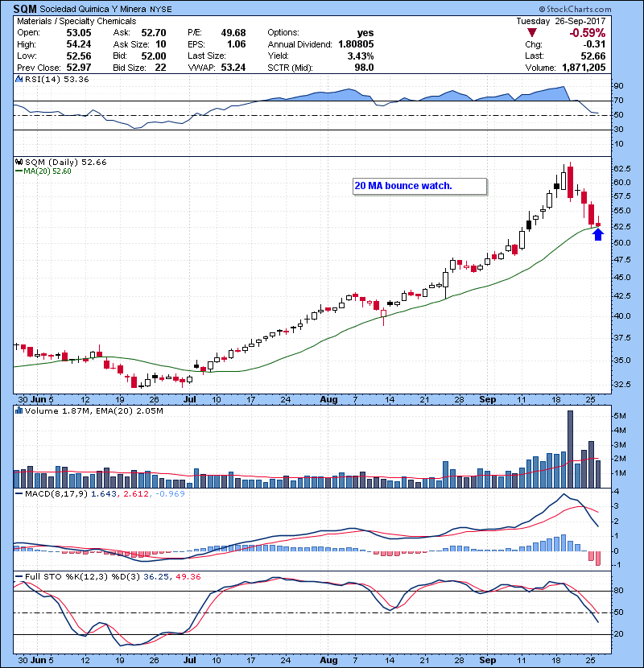
Task: Click the SQM (Daily) 52.66 legend text
Action: [x=66, y=162]
